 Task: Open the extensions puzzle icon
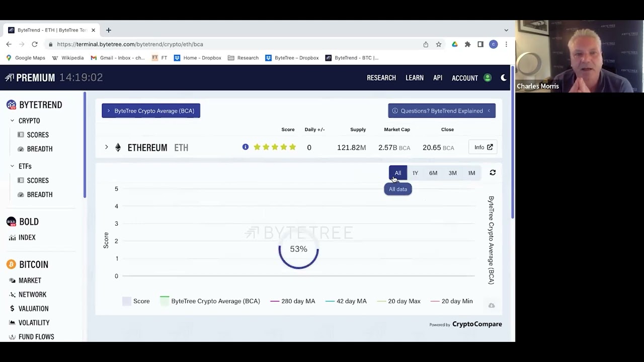(467, 44)
